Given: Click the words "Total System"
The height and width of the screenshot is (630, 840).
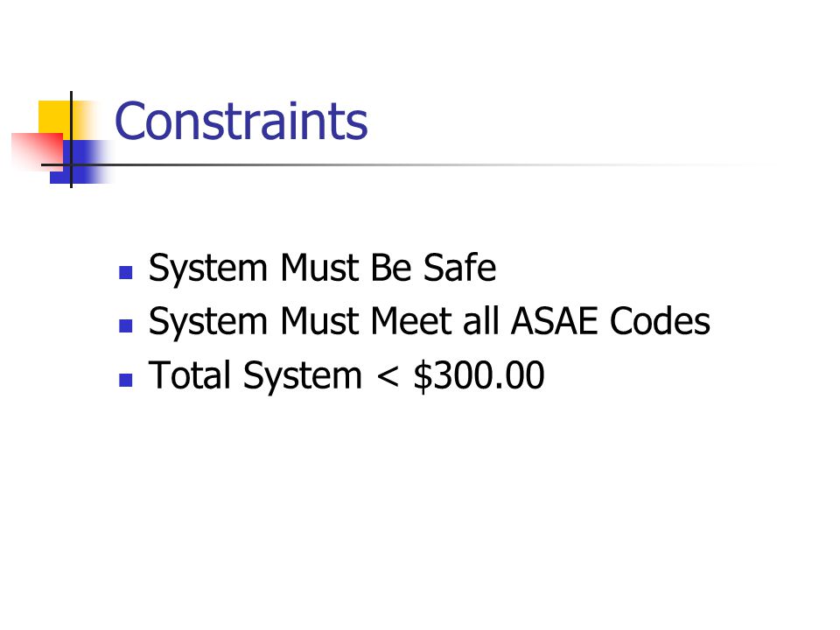Looking at the screenshot, I should pos(255,376).
